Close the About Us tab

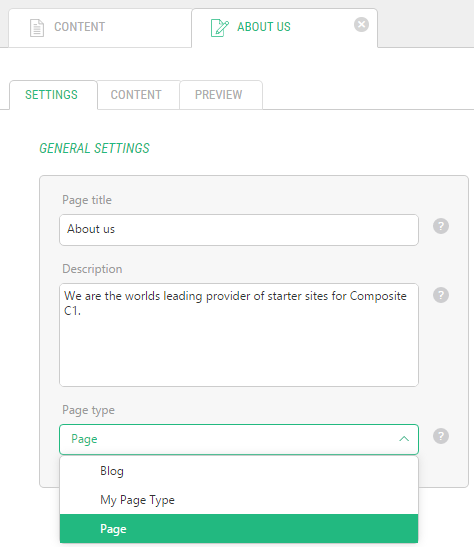click(x=361, y=25)
